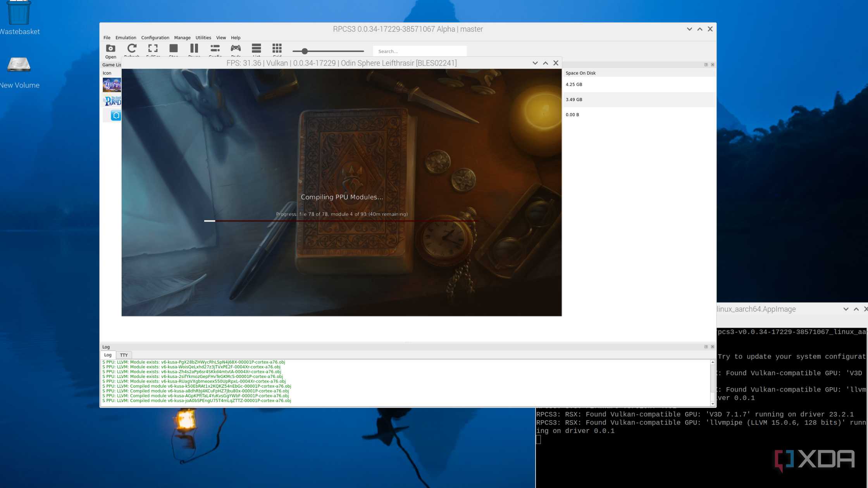The height and width of the screenshot is (488, 868).
Task: Float the Log panel with undock icon
Action: click(706, 347)
